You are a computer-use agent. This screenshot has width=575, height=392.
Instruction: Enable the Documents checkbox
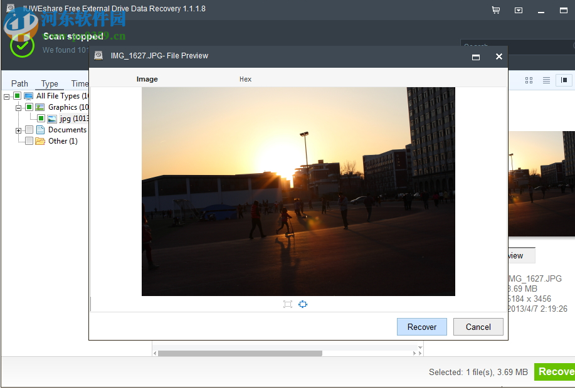point(29,130)
